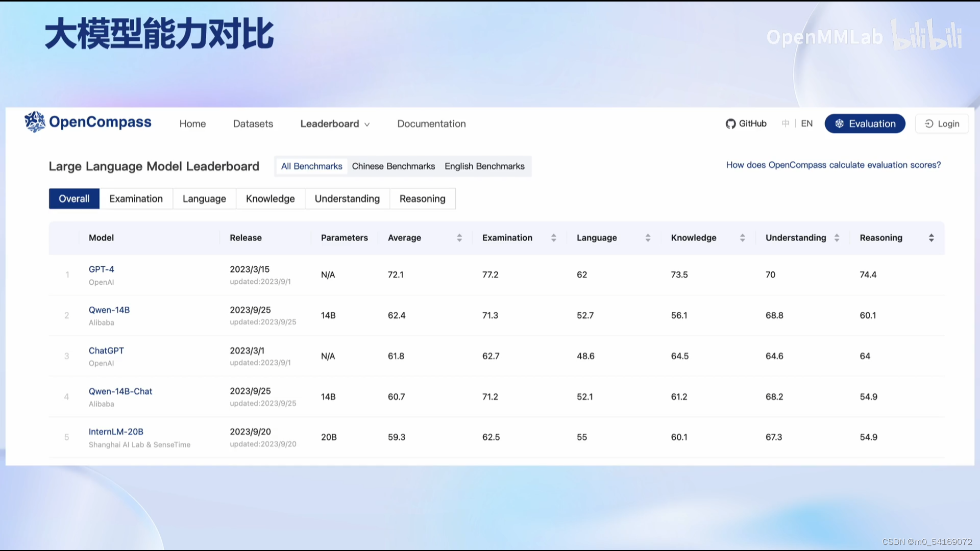The height and width of the screenshot is (551, 980).
Task: Click the compass icon inside the Evaluation button
Action: tap(840, 123)
